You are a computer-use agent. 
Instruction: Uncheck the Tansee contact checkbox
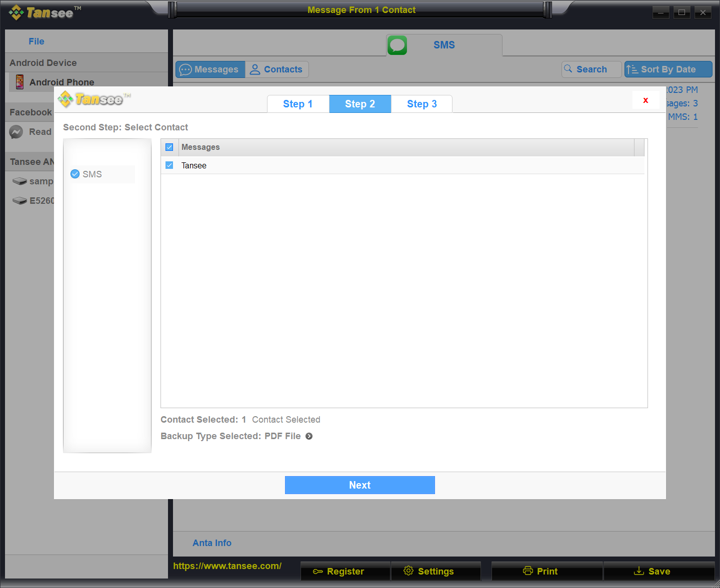tap(169, 165)
